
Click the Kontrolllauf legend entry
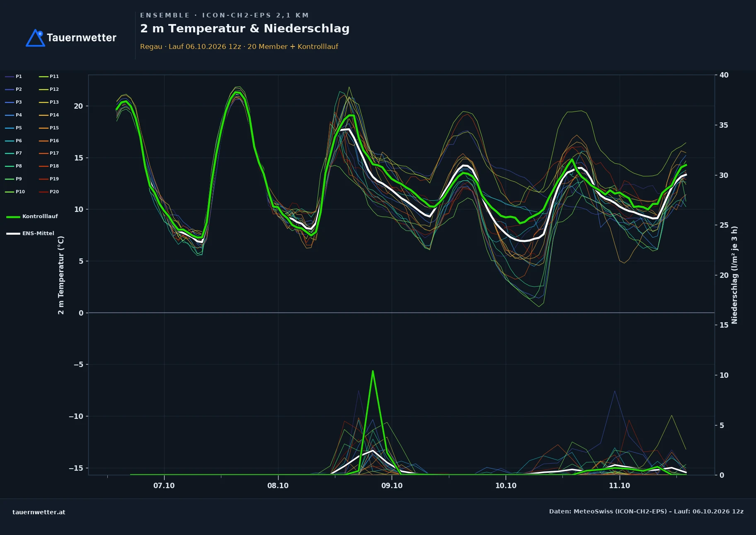click(32, 216)
